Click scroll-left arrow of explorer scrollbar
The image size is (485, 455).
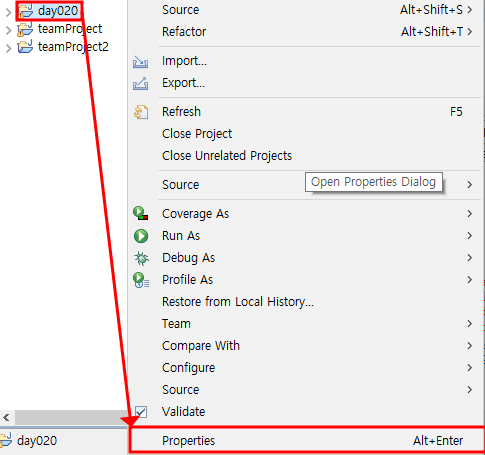pos(6,417)
